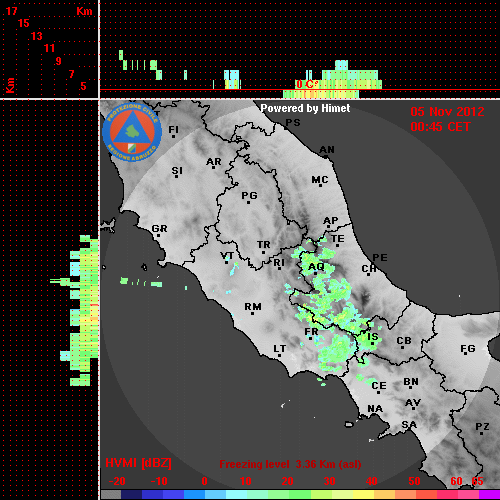
Task: Click the magenta color at the scale end
Action: pyautogui.click(x=489, y=495)
